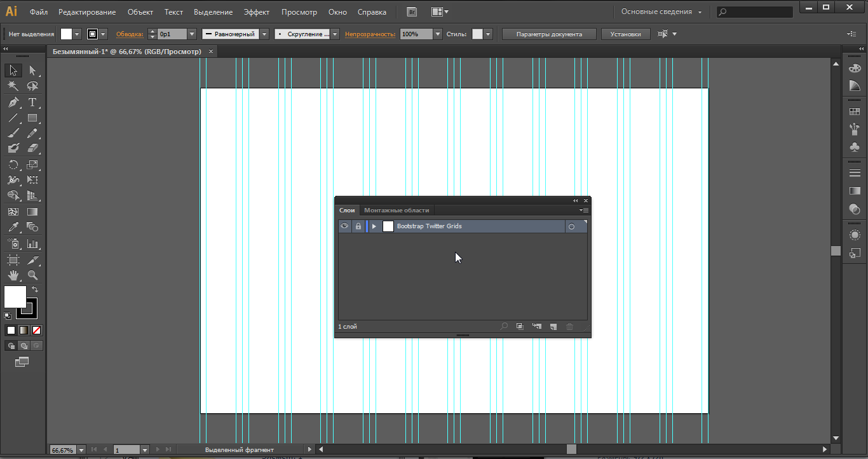
Task: Open the Редактирование menu
Action: (x=87, y=12)
